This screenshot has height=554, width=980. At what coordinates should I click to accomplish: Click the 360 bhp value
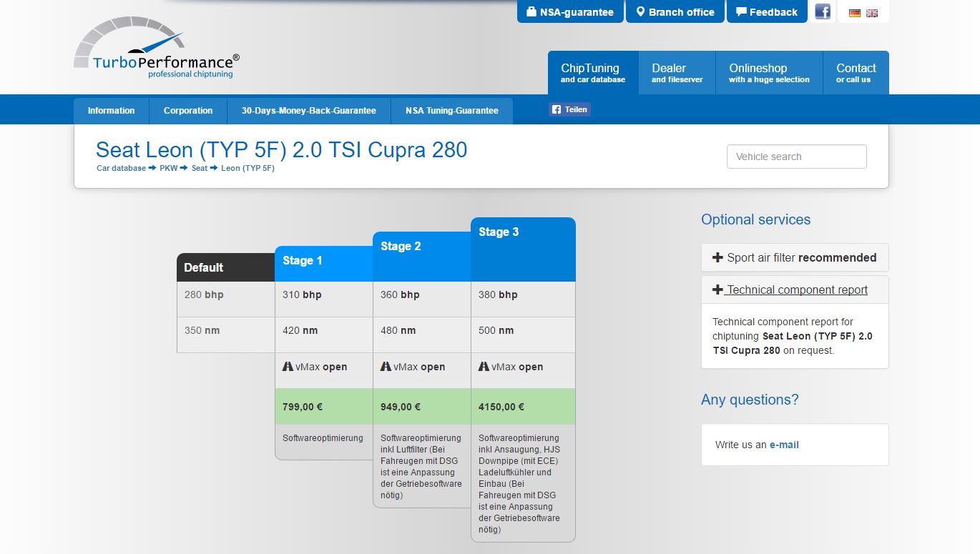point(400,295)
